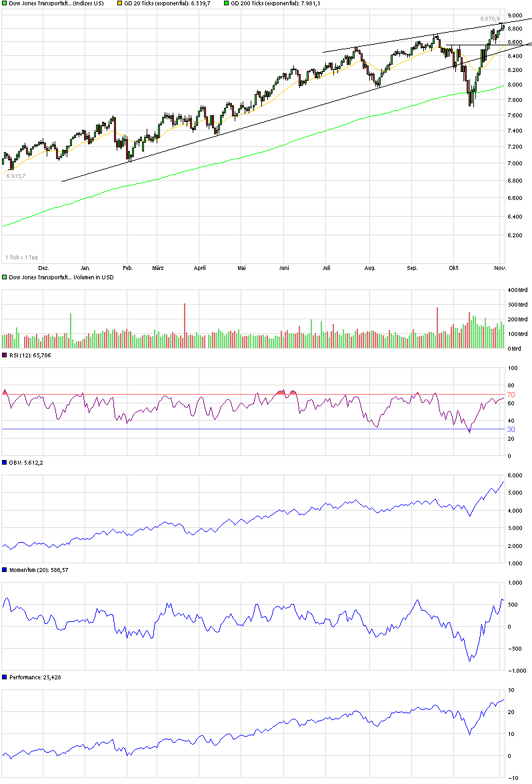The image size is (532, 784).
Task: Click the 'Nov.' month label on time axis
Action: 500,268
